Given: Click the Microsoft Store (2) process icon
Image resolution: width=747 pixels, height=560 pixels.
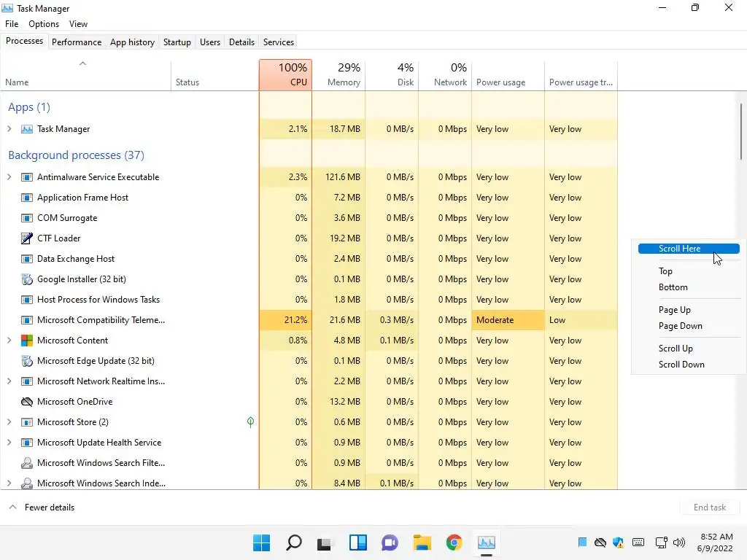Looking at the screenshot, I should pos(27,422).
